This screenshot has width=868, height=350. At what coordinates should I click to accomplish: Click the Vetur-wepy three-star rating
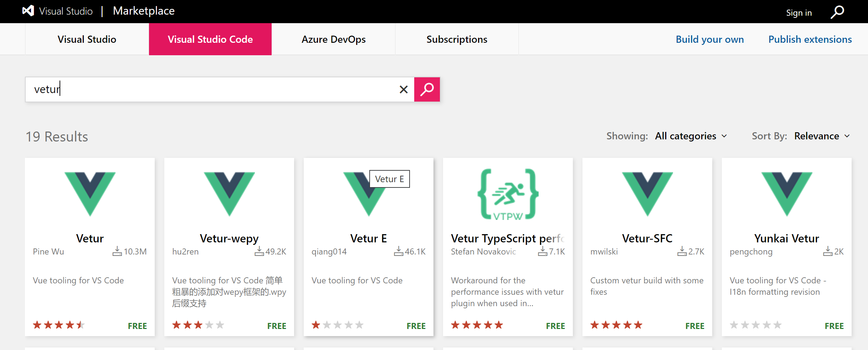pos(198,325)
